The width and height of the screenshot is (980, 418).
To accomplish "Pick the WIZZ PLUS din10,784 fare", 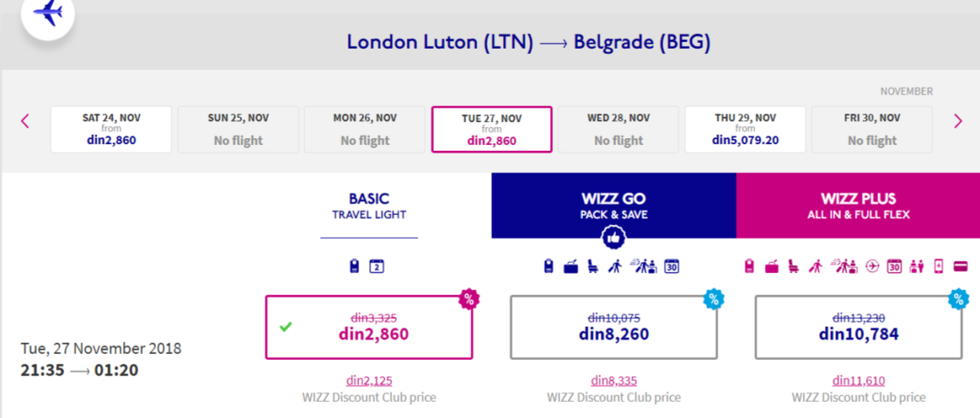I will pyautogui.click(x=858, y=328).
